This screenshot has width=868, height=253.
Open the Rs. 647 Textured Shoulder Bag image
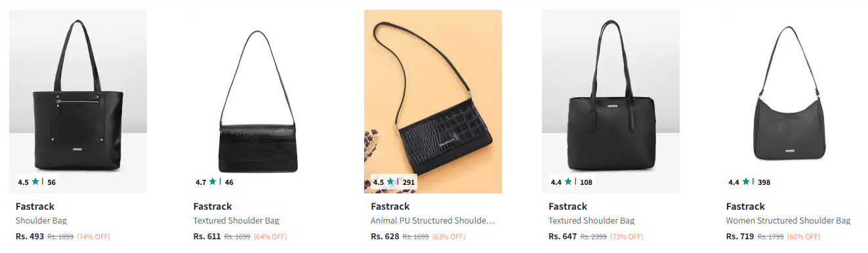pyautogui.click(x=611, y=102)
